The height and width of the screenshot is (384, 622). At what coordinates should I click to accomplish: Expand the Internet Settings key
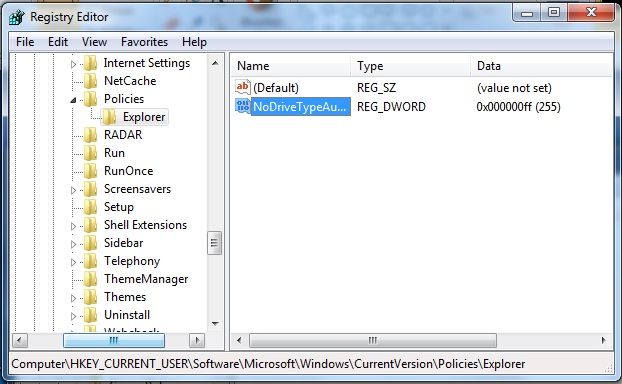tap(73, 64)
